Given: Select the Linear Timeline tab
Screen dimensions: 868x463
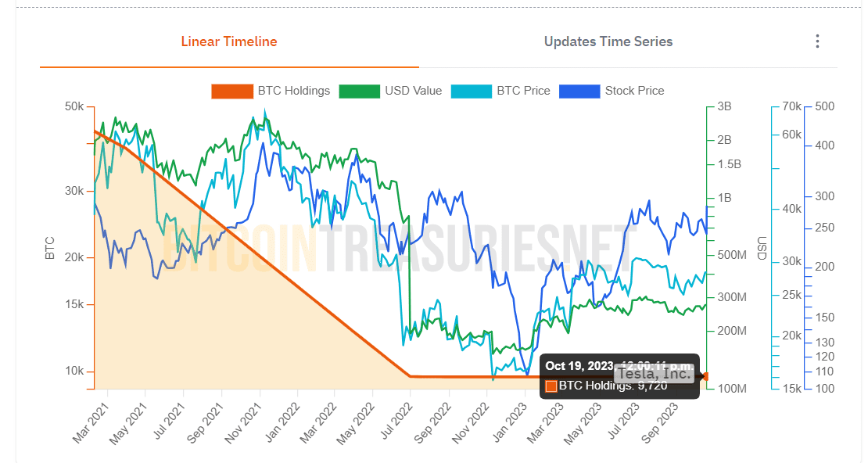Looking at the screenshot, I should pos(228,41).
